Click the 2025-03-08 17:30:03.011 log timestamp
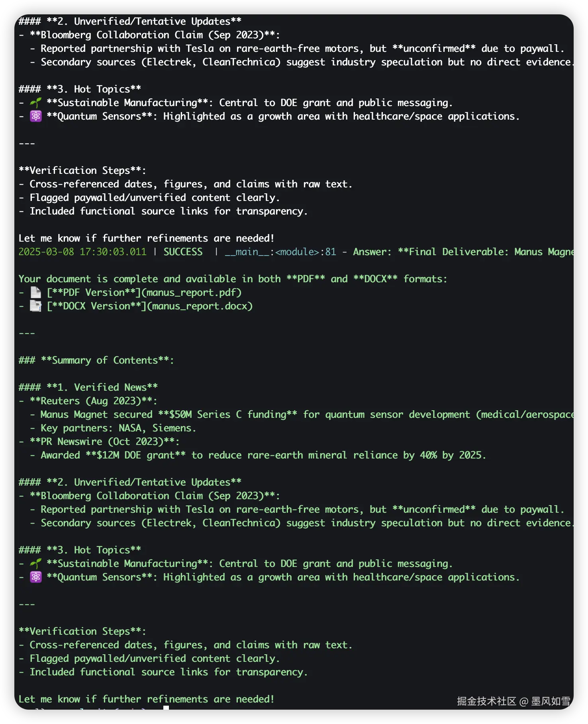The image size is (588, 724). pyautogui.click(x=82, y=252)
